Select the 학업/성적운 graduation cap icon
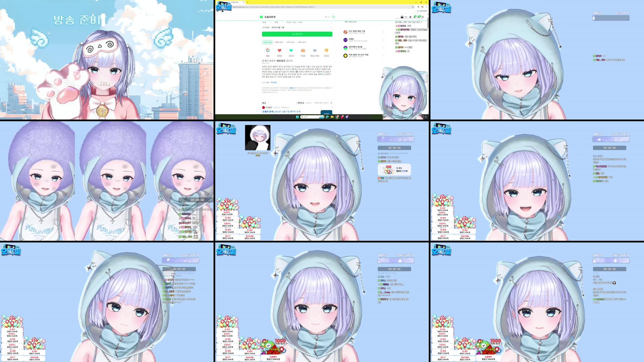Image resolution: width=644 pixels, height=362 pixels. coord(315,50)
